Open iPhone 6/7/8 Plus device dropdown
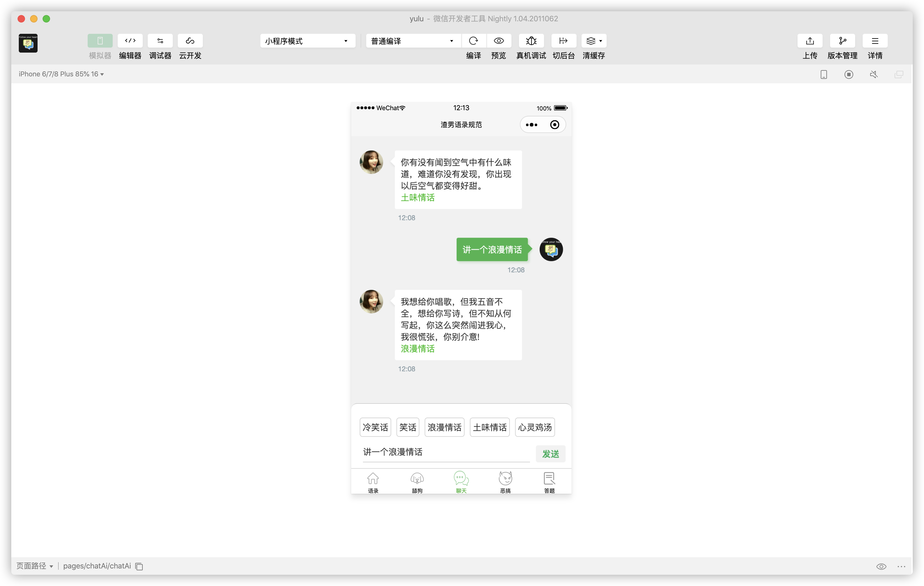The height and width of the screenshot is (586, 924). click(61, 74)
